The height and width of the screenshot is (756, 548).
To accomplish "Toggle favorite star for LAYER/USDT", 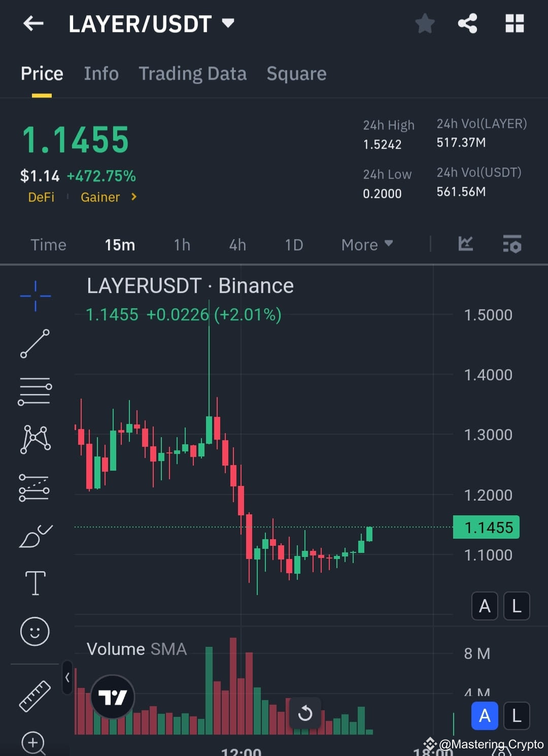I will click(x=425, y=23).
